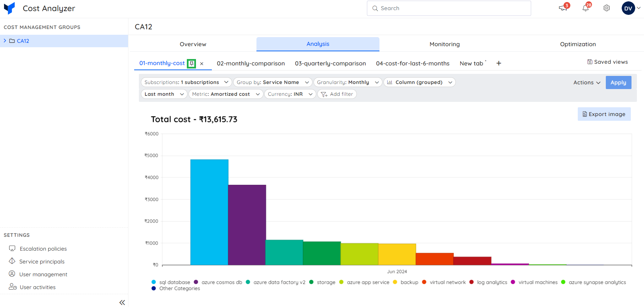This screenshot has width=644, height=307.
Task: Click into the Search field
Action: (x=449, y=8)
